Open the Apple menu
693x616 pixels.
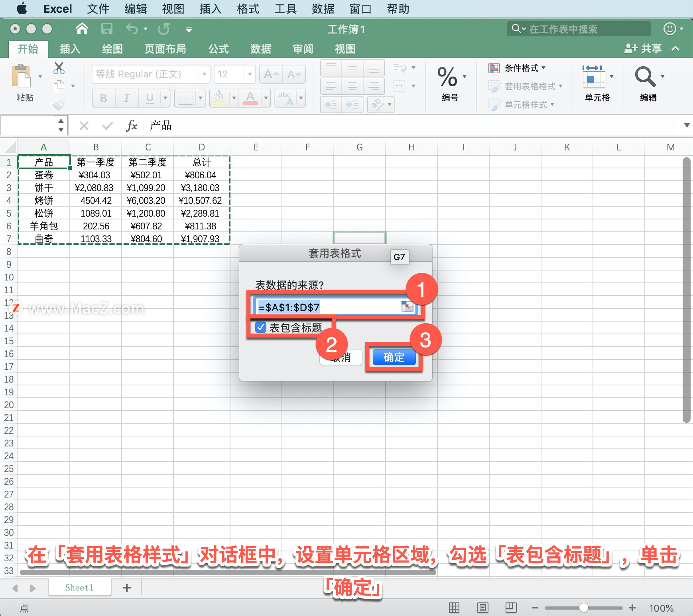pyautogui.click(x=22, y=8)
